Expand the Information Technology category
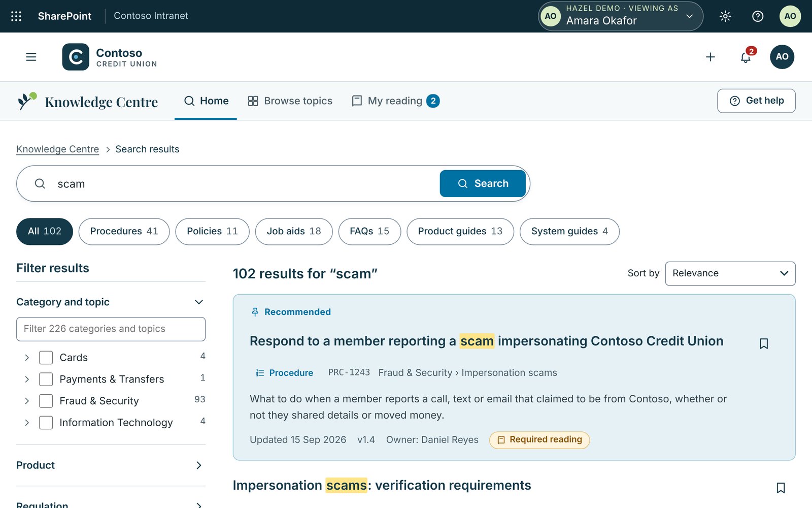Image resolution: width=812 pixels, height=508 pixels. (27, 423)
